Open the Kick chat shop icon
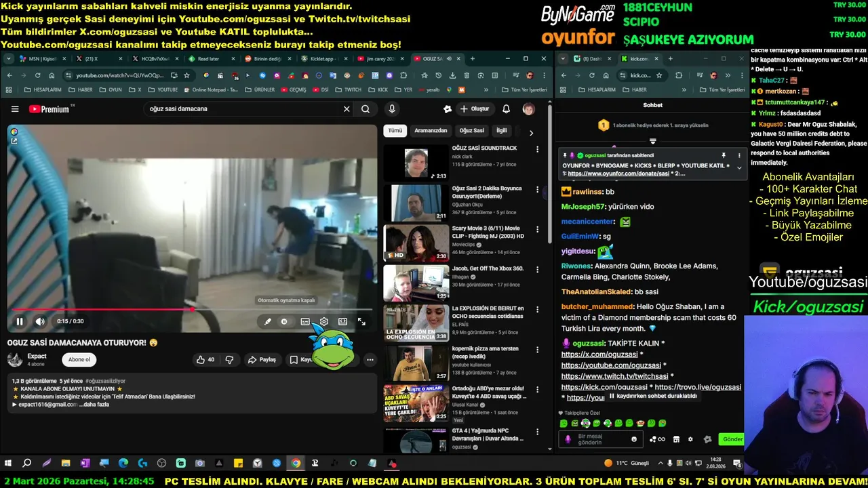This screenshot has height=488, width=868. click(x=676, y=439)
